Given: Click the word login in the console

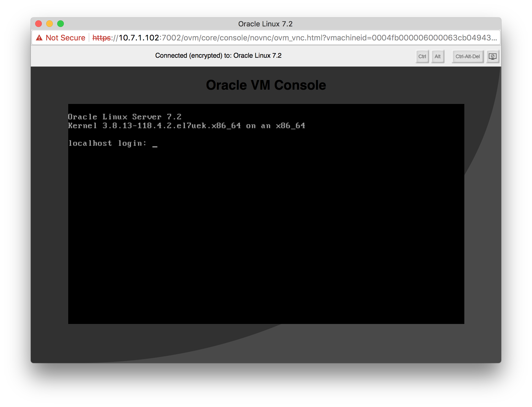Looking at the screenshot, I should (x=130, y=143).
